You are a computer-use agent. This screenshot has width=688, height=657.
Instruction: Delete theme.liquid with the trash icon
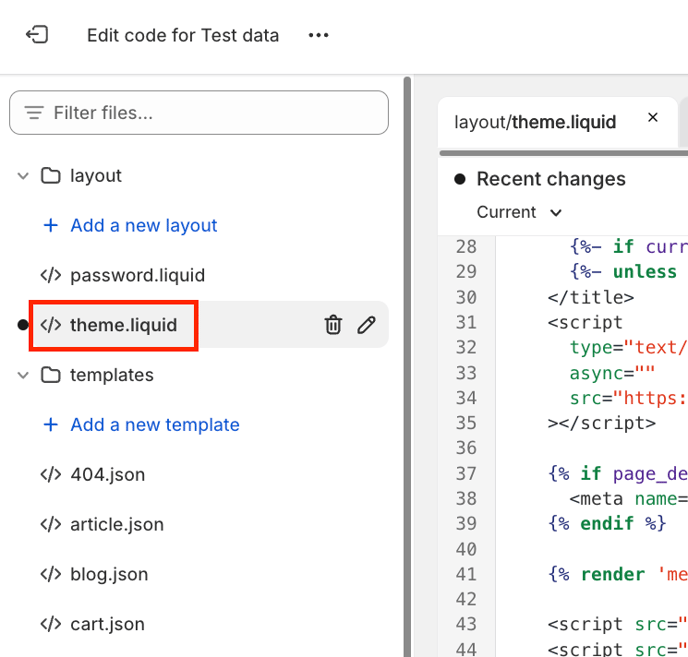333,325
